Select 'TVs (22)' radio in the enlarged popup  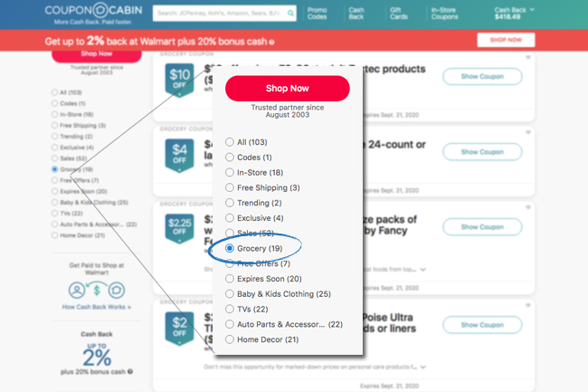230,309
